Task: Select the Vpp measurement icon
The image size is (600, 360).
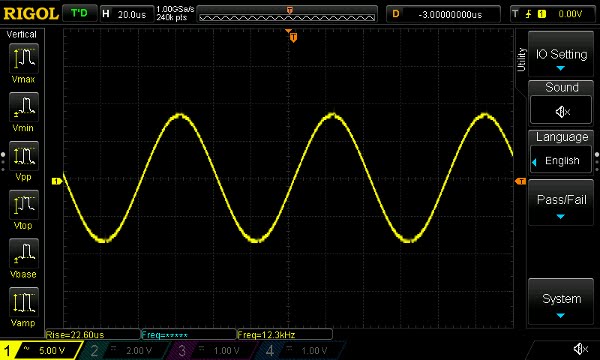Action: coord(23,156)
